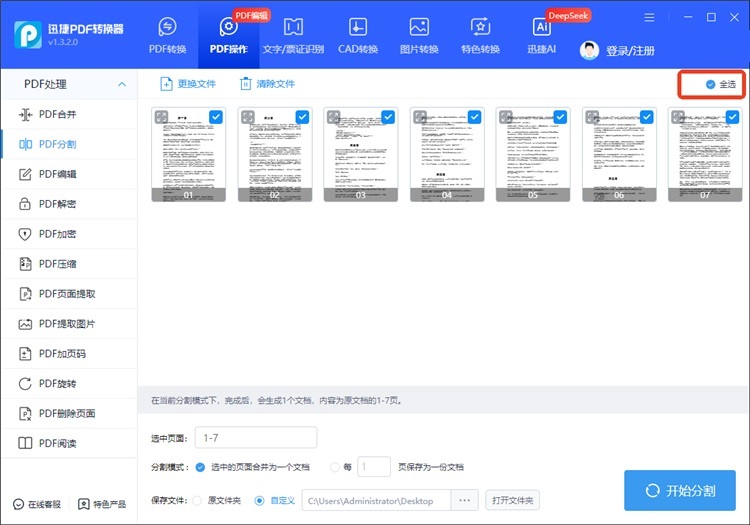Viewport: 750px width, 525px height.
Task: Open 文字/票证识别 OCR tool
Action: (x=293, y=35)
